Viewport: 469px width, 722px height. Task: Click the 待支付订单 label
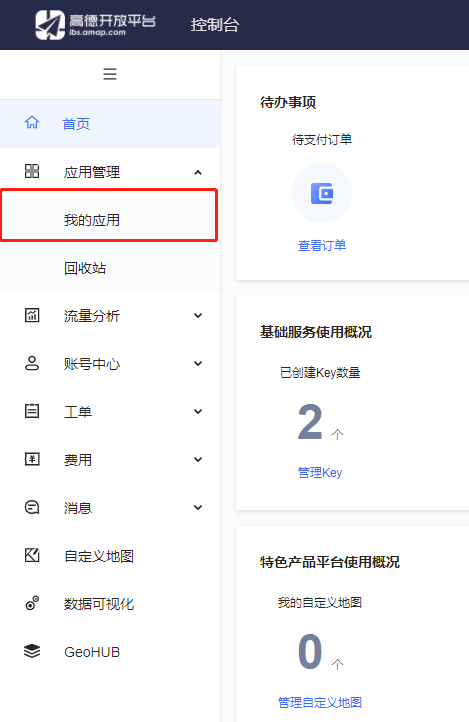pyautogui.click(x=322, y=139)
